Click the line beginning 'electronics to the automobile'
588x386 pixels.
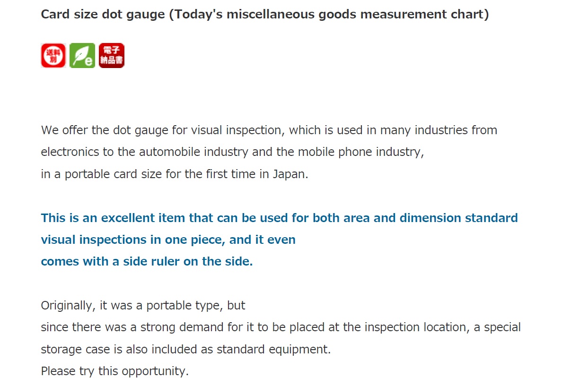click(232, 152)
